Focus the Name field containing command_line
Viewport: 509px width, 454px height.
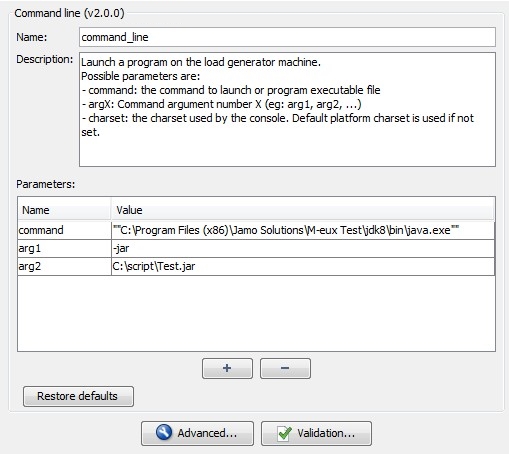(287, 37)
